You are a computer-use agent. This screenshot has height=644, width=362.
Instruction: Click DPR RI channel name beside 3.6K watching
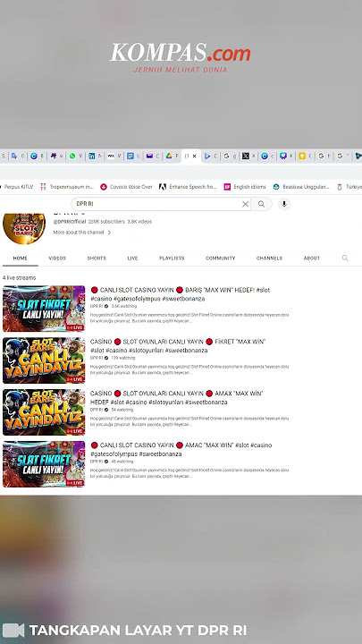pyautogui.click(x=97, y=307)
